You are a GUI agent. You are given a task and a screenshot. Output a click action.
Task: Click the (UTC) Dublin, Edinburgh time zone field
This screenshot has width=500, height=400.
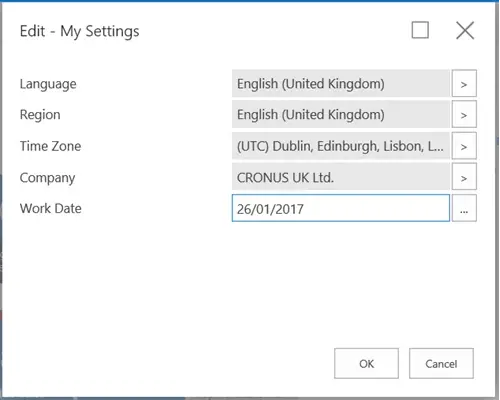coord(341,146)
